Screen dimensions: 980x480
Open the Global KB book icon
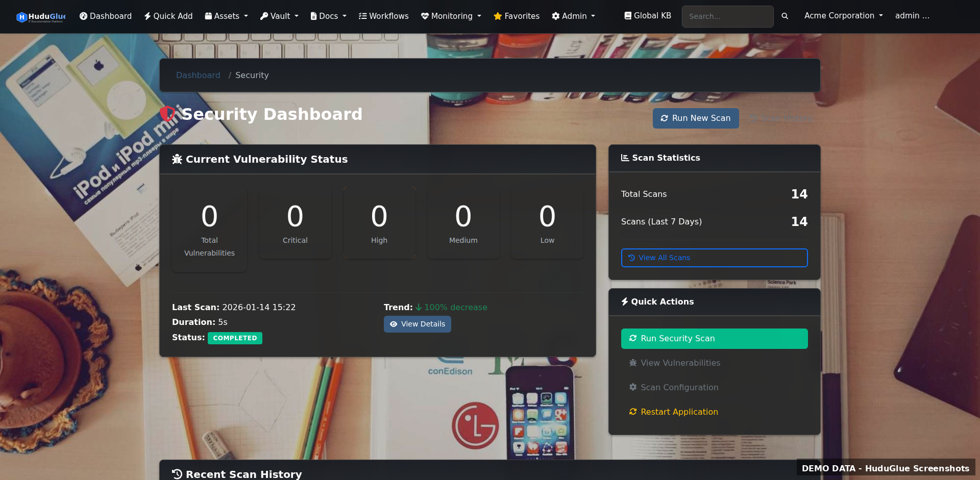628,15
